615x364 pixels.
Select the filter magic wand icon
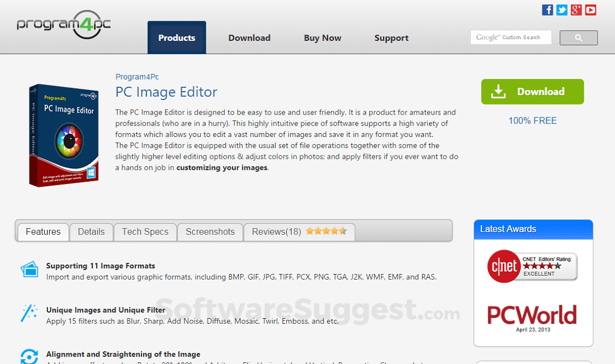29,311
